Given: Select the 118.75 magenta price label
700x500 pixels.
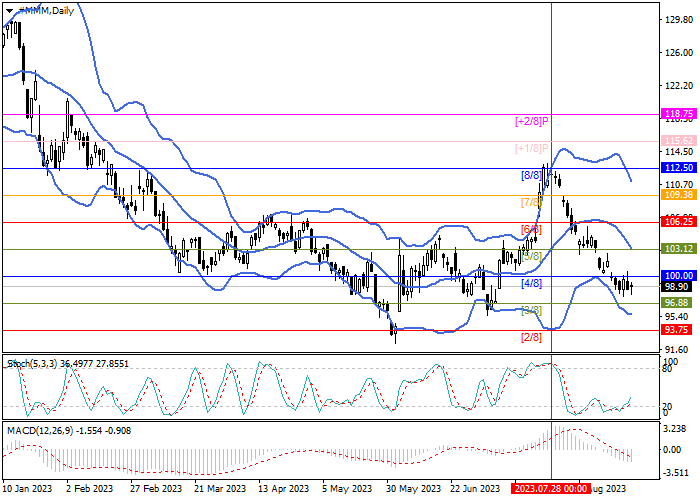Looking at the screenshot, I should coord(678,114).
